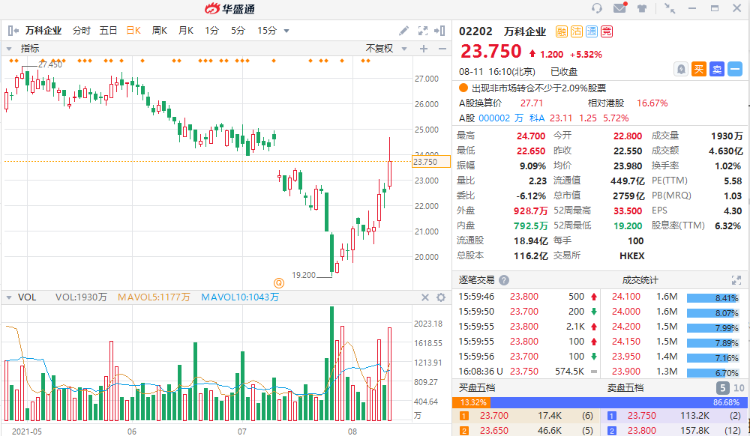Click MAVOL5:1177万 legend label
Image resolution: width=750 pixels, height=436 pixels.
pyautogui.click(x=154, y=297)
